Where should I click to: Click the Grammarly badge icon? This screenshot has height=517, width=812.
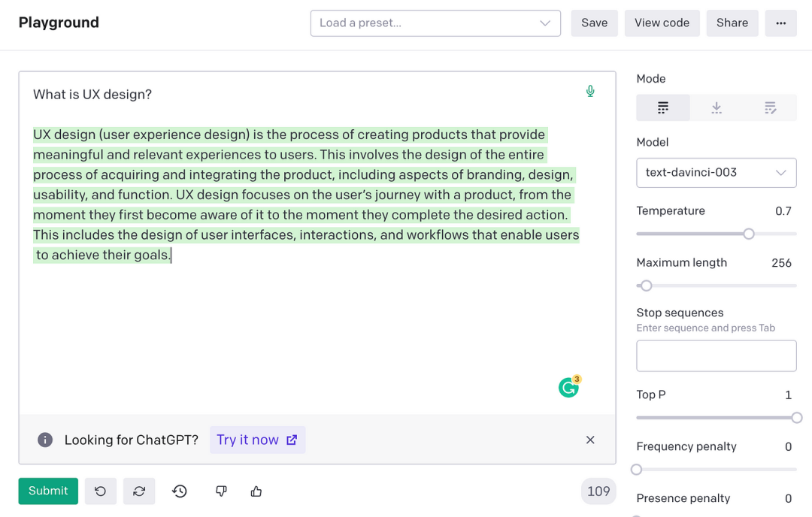tap(568, 388)
